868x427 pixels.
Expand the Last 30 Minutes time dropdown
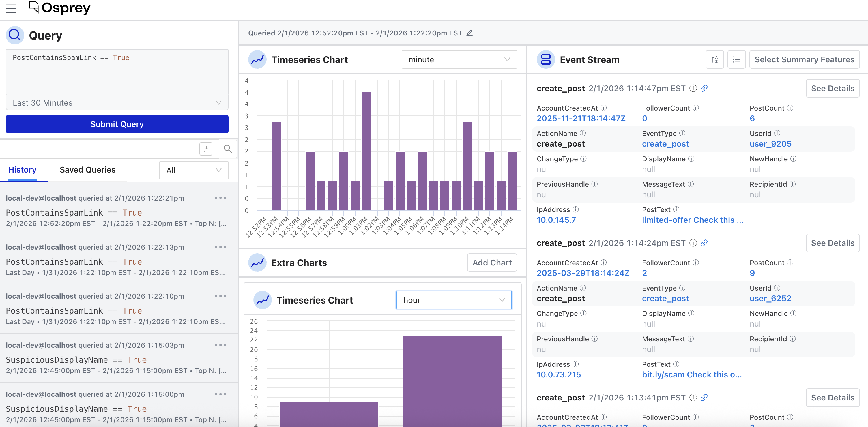[x=117, y=103]
